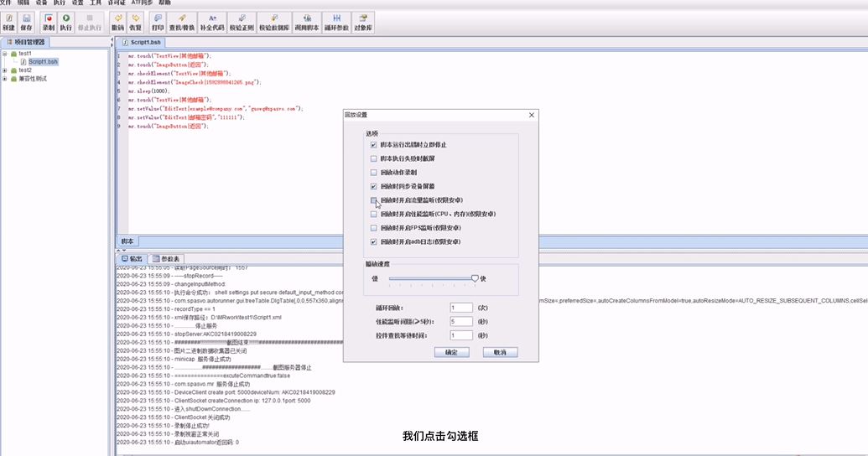
Task: Click the log line 'ClientSocket 关闭成功'
Action: pyautogui.click(x=174, y=417)
